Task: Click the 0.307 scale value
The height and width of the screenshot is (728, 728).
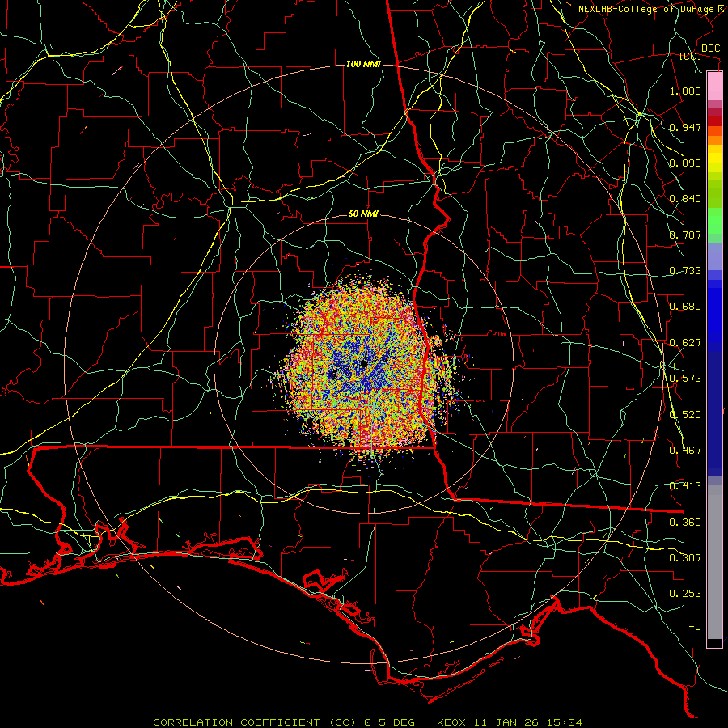Action: coord(685,558)
